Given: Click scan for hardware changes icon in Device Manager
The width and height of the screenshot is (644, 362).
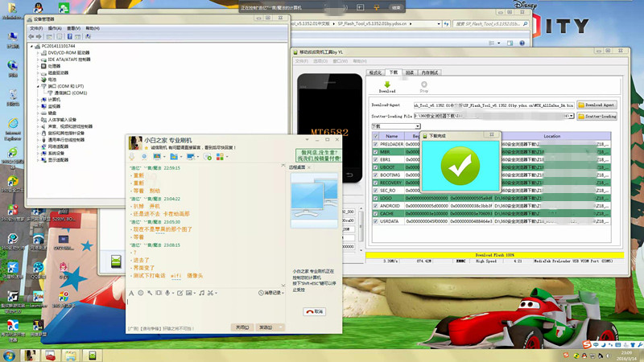Looking at the screenshot, I should 88,36.
